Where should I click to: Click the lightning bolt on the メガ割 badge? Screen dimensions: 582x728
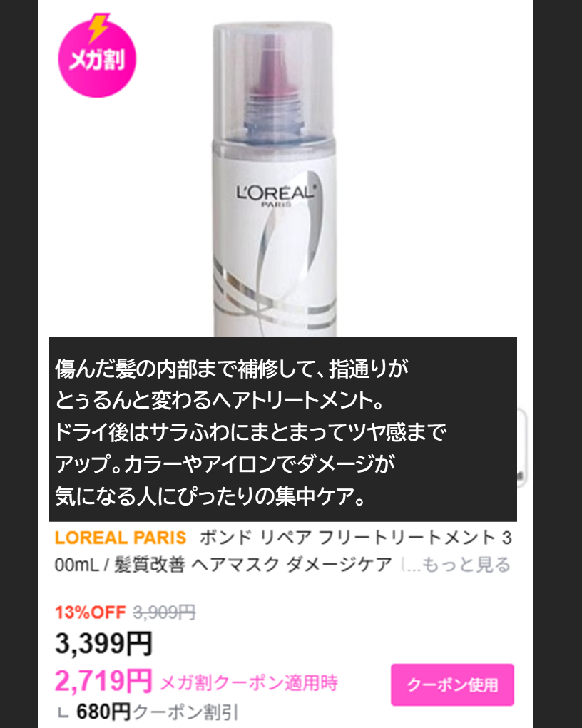[99, 27]
